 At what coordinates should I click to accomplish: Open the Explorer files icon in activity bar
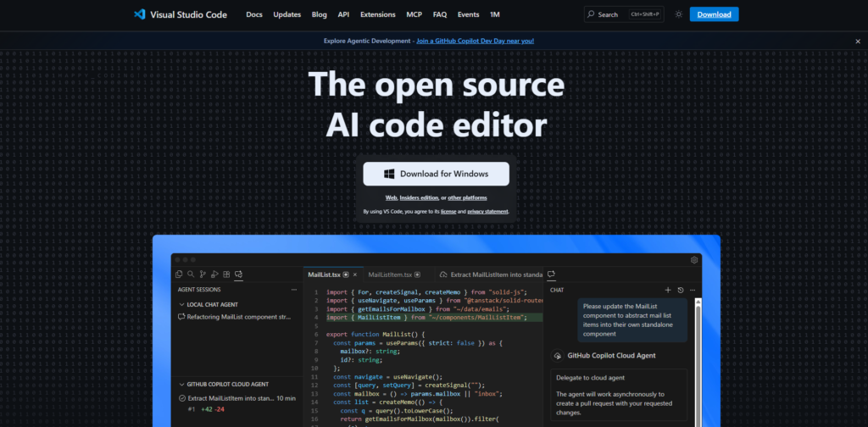[179, 274]
